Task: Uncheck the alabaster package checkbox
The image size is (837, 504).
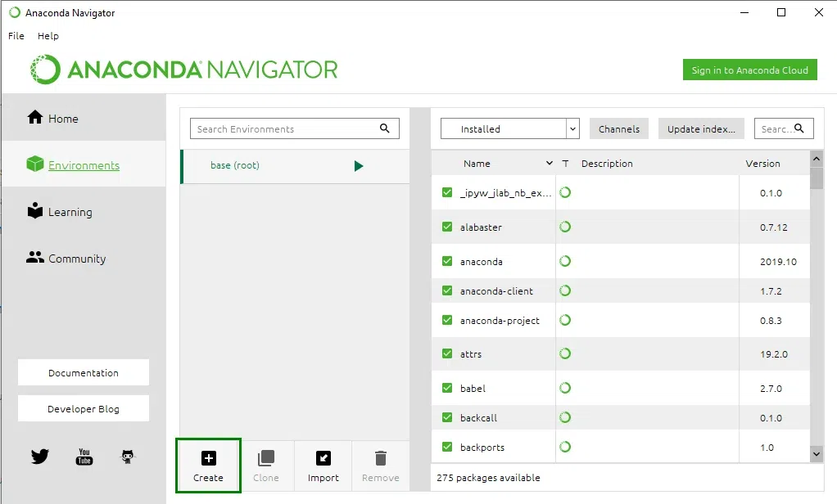Action: click(x=447, y=227)
